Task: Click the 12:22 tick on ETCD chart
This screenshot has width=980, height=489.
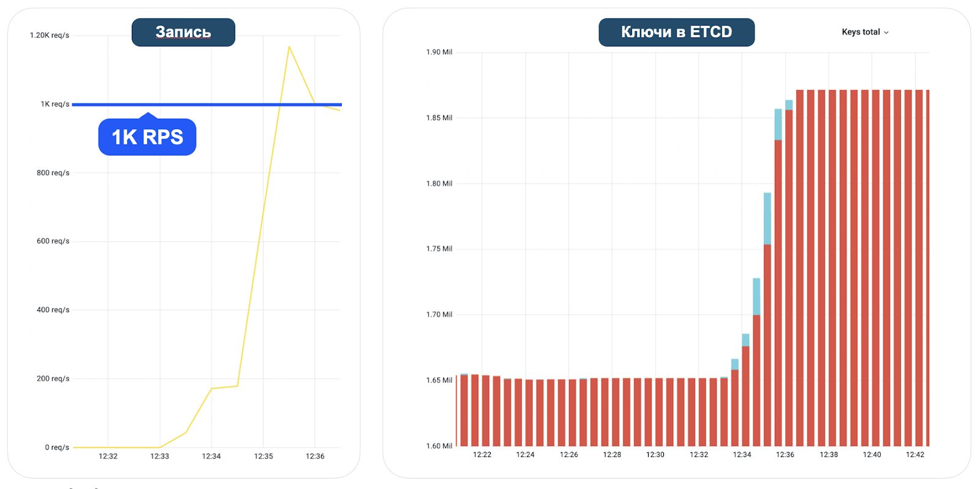Action: (x=482, y=455)
